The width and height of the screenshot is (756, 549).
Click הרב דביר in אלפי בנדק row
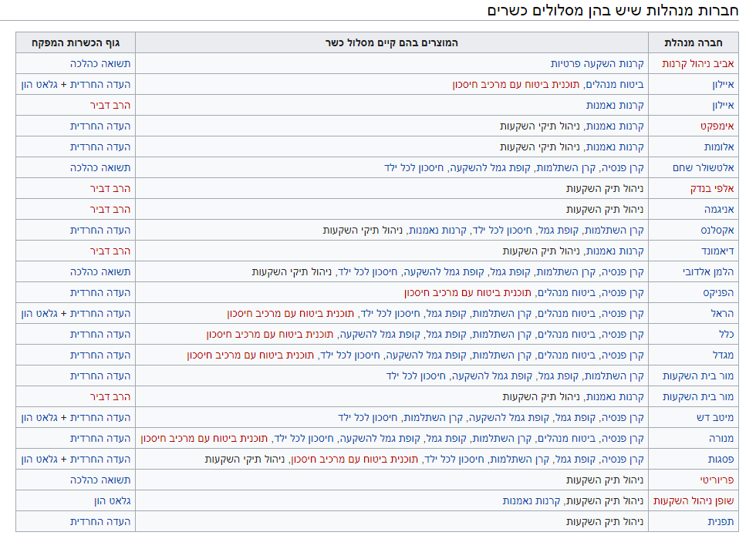pyautogui.click(x=110, y=188)
